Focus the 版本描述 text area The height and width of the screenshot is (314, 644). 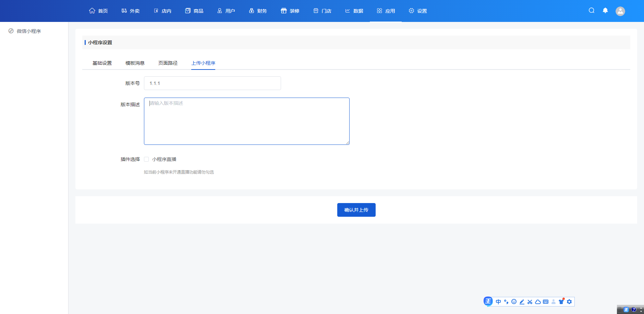tap(247, 121)
